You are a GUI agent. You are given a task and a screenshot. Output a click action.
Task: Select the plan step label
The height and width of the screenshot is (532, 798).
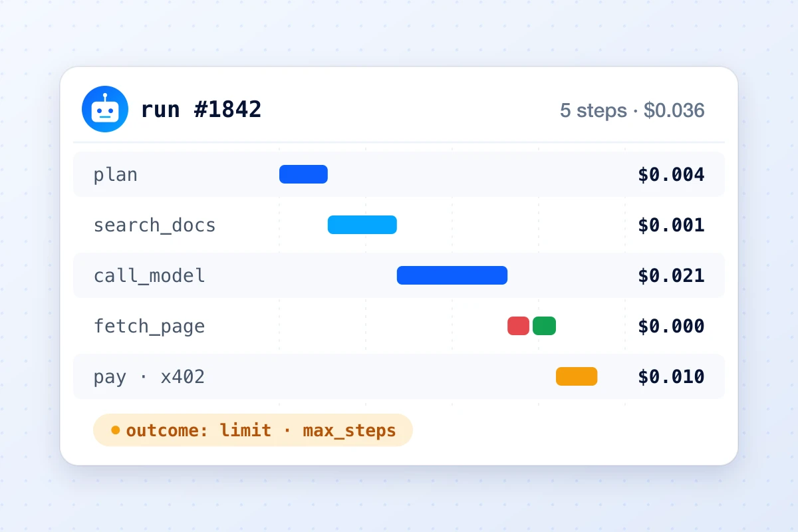click(116, 175)
